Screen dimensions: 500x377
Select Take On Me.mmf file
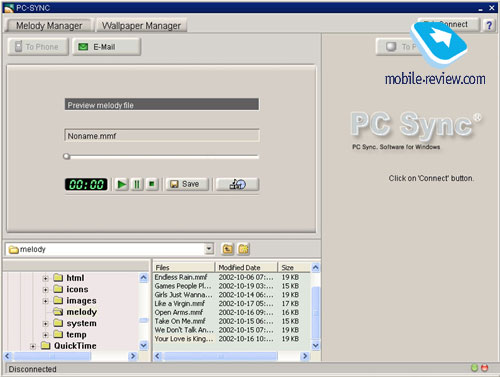[x=180, y=321]
